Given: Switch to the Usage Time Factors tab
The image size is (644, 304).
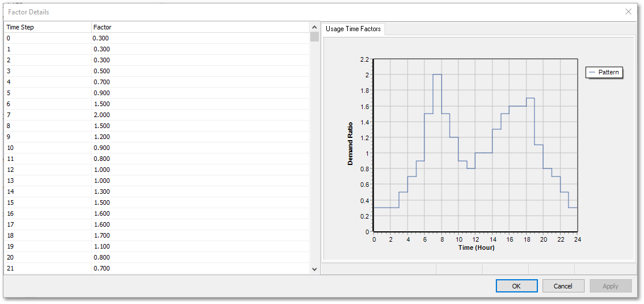Looking at the screenshot, I should point(353,29).
